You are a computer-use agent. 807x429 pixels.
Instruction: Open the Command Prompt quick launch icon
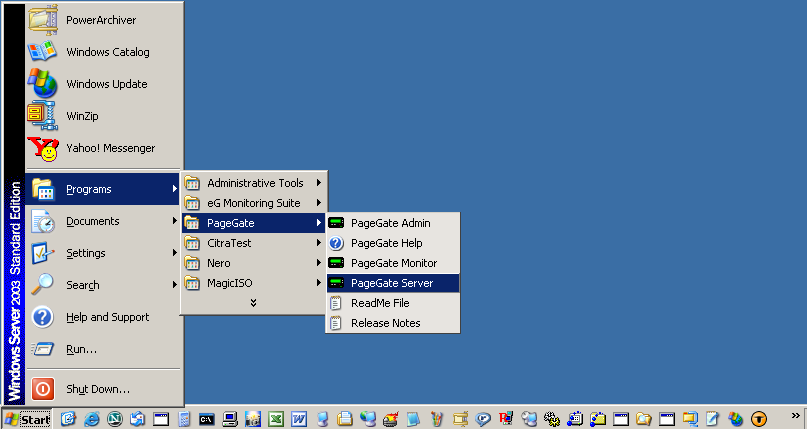207,419
